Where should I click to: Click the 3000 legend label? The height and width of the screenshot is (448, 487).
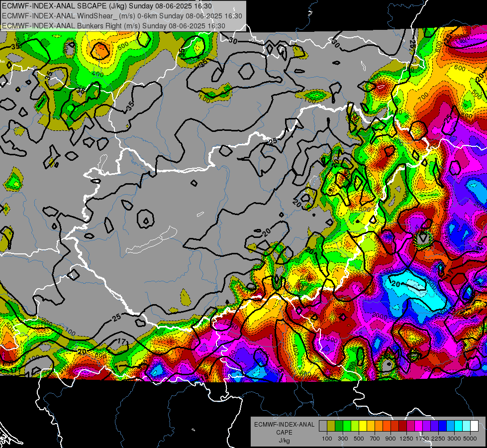coord(454,439)
